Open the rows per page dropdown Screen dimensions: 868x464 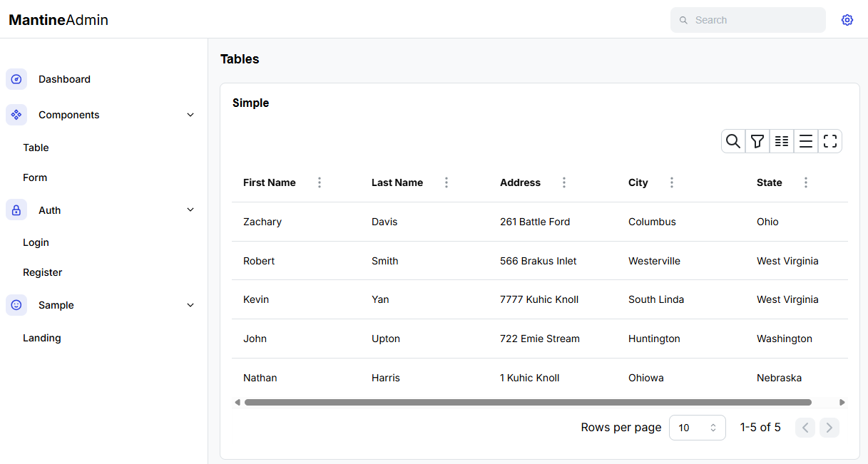[697, 428]
